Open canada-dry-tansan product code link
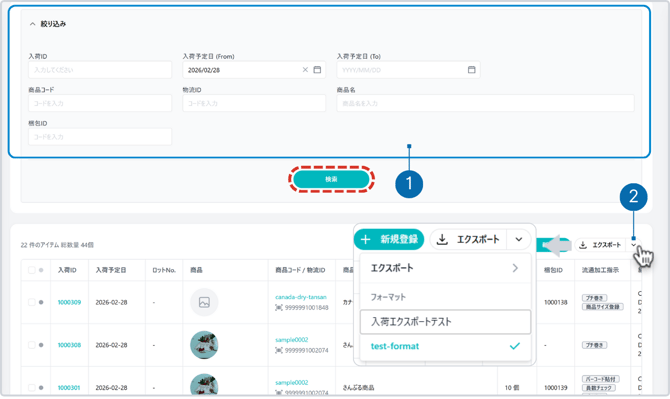670x399 pixels. pyautogui.click(x=301, y=297)
